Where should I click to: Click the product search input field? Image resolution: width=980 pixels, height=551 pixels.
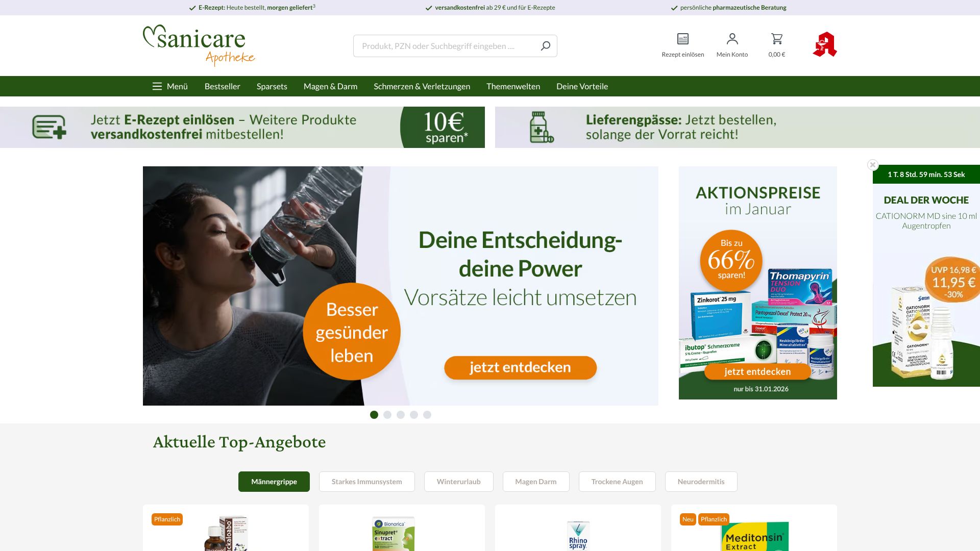[x=444, y=45]
